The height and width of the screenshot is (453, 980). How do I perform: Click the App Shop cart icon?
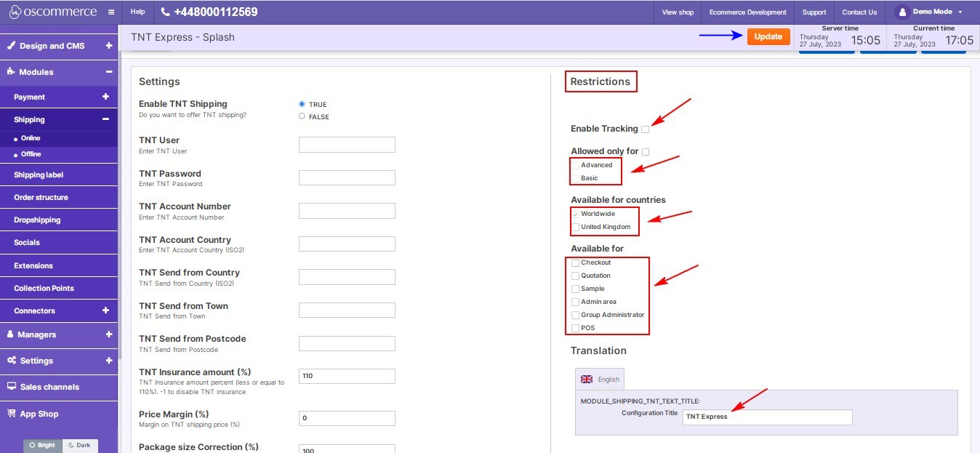coord(12,413)
